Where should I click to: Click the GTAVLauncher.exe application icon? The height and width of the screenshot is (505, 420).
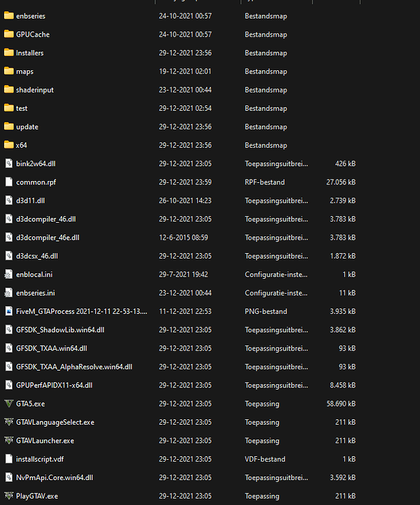coord(9,440)
